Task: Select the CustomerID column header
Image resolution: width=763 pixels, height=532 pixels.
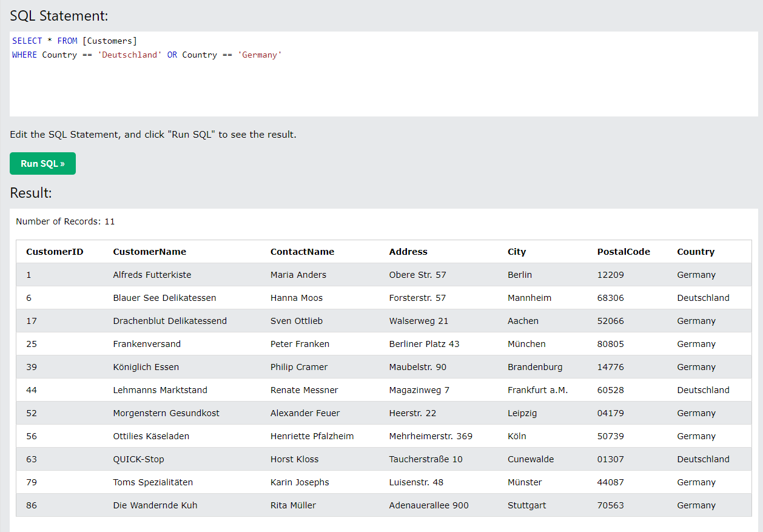Action: point(55,252)
